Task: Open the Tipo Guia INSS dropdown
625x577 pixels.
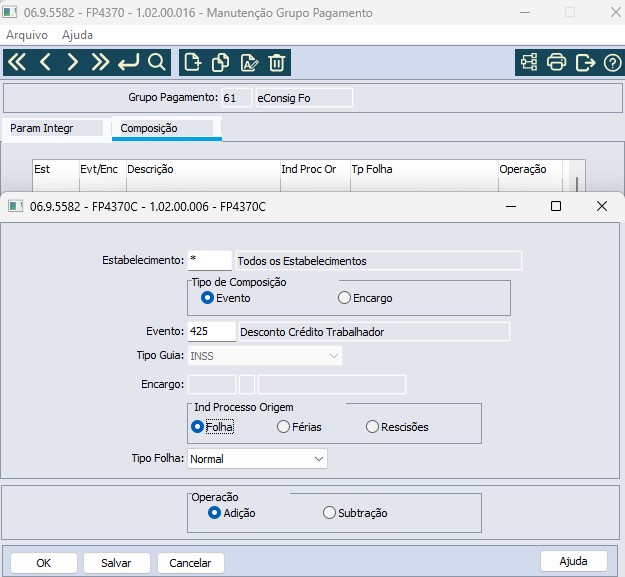Action: pos(265,356)
